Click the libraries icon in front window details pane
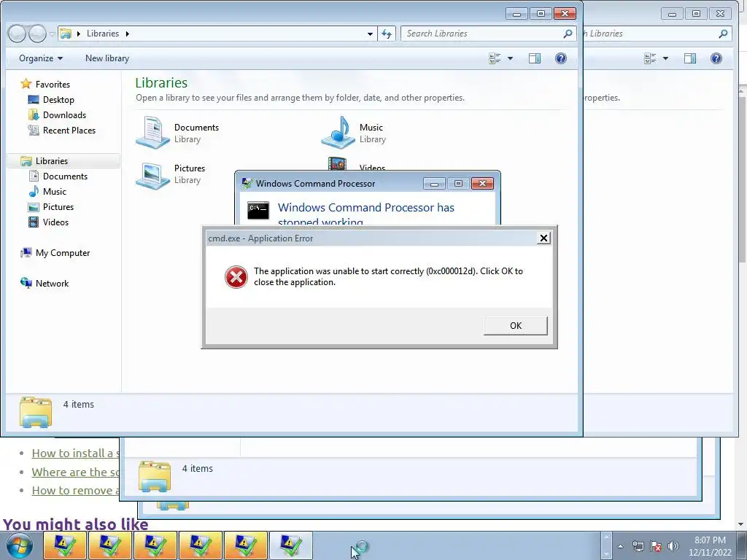The height and width of the screenshot is (560, 747). tap(36, 411)
